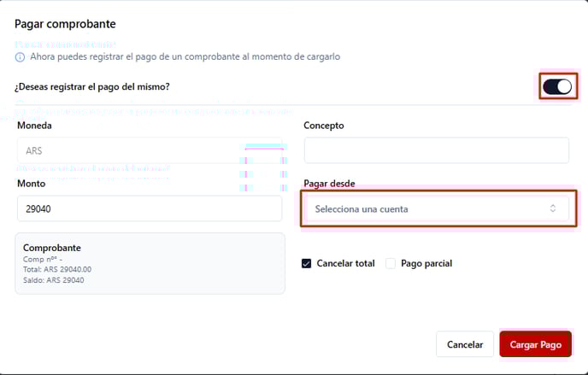This screenshot has height=375, width=588.
Task: Focus the Concepto text field
Action: (436, 150)
